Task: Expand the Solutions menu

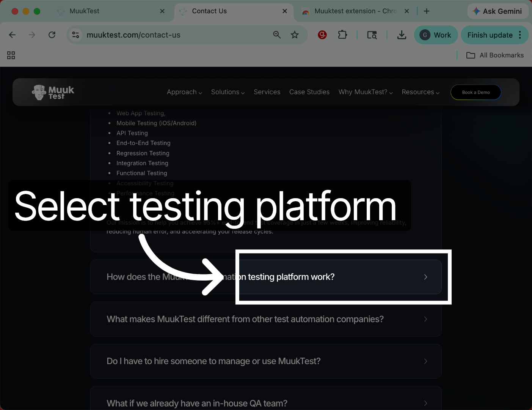Action: point(228,92)
